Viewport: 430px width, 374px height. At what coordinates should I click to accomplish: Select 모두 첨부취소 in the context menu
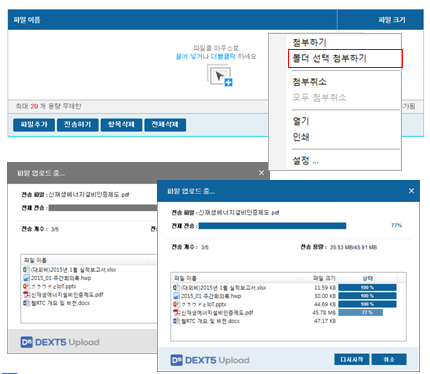tap(319, 97)
